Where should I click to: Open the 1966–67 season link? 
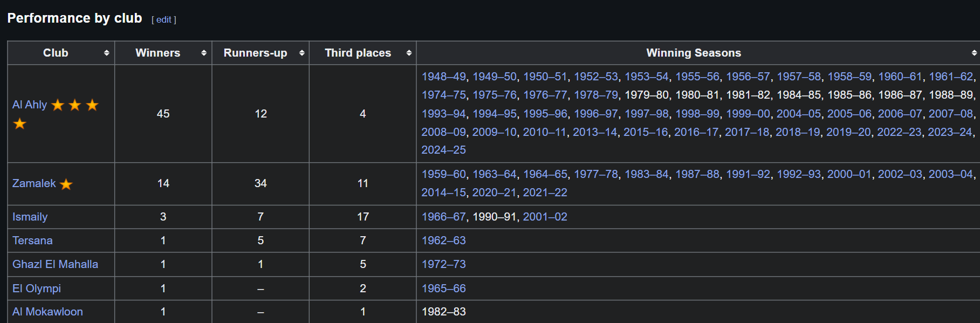click(x=443, y=217)
